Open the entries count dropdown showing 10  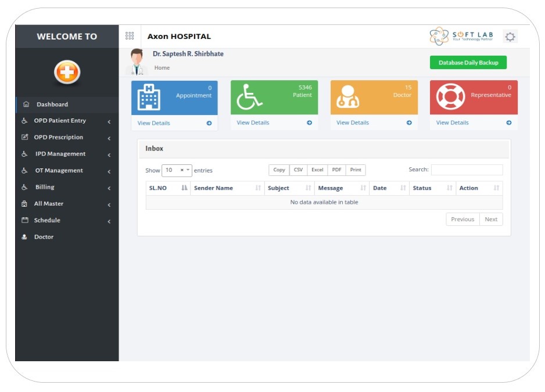point(177,170)
